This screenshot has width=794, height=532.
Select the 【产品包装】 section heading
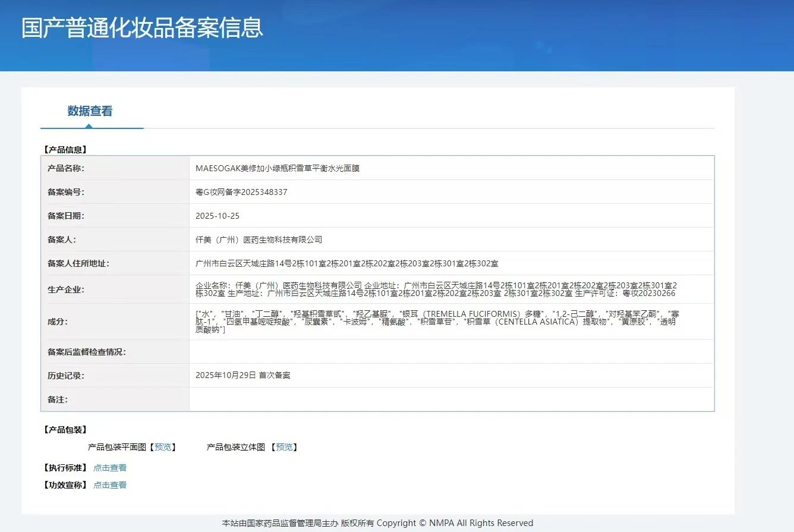tap(65, 430)
